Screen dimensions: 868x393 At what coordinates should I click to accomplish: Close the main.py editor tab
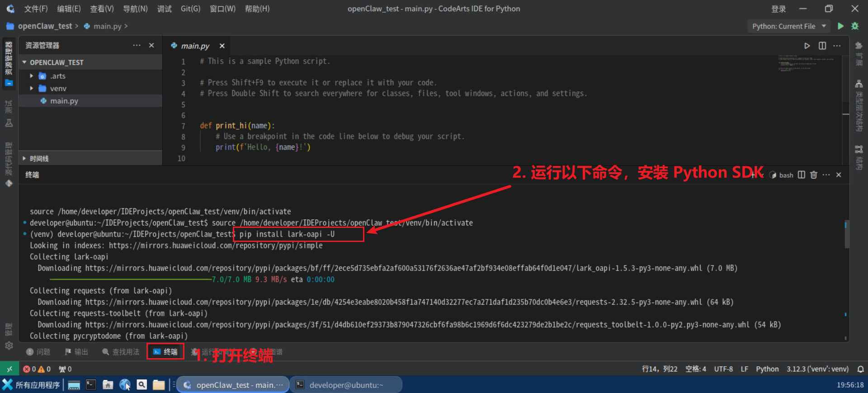coord(222,46)
